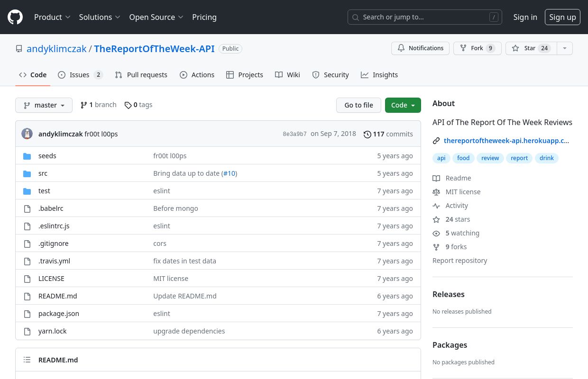Screen dimensions: 588x379
Task: Click the pulse icon beside Activity
Action: pyautogui.click(x=436, y=206)
